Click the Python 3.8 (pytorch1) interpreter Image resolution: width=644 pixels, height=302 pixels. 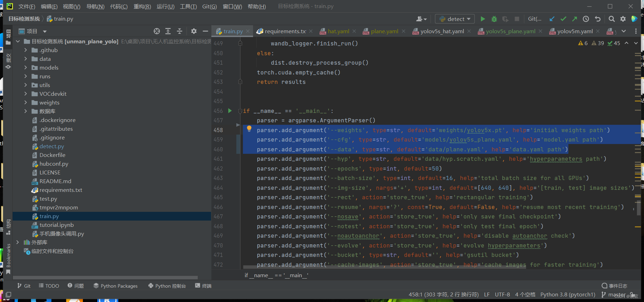(x=567, y=294)
